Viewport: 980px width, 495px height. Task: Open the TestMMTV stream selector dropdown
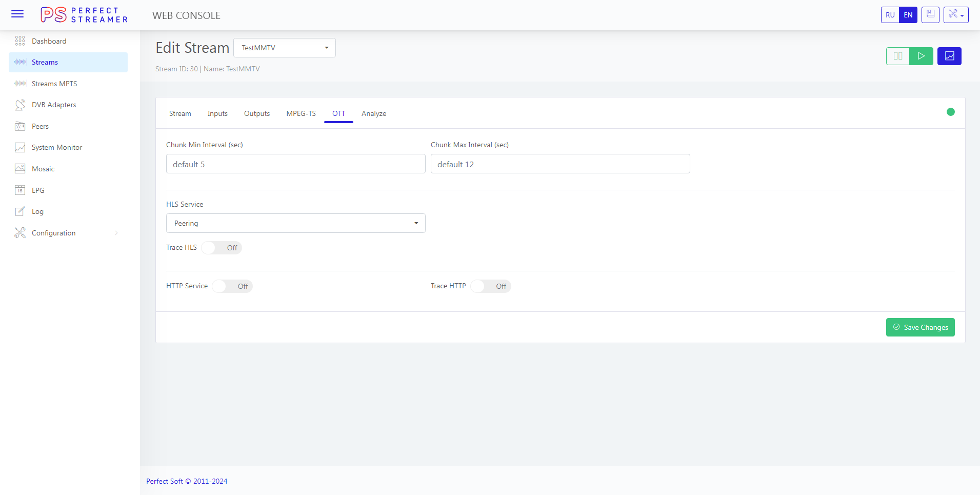click(x=285, y=48)
